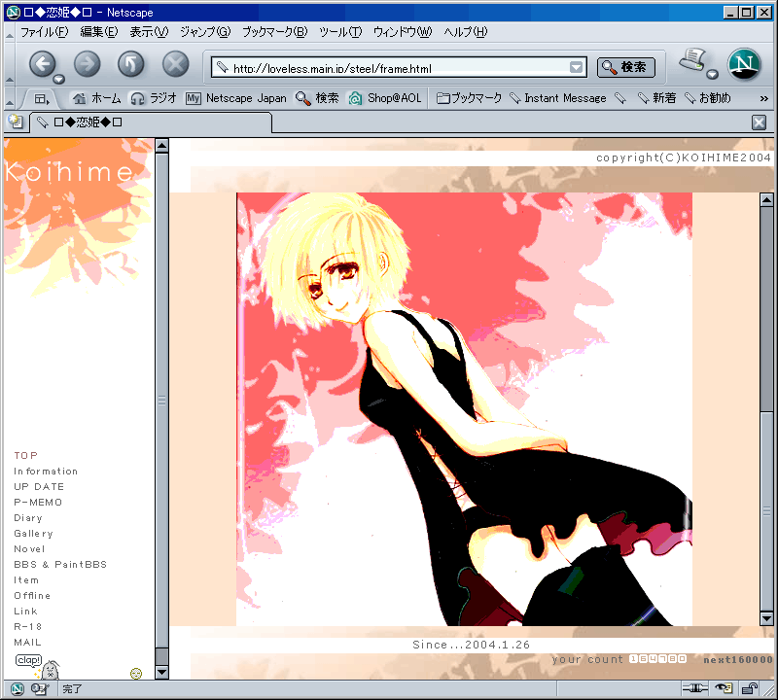Click the small round smiley icon in sidebar
This screenshot has width=778, height=700.
(136, 673)
